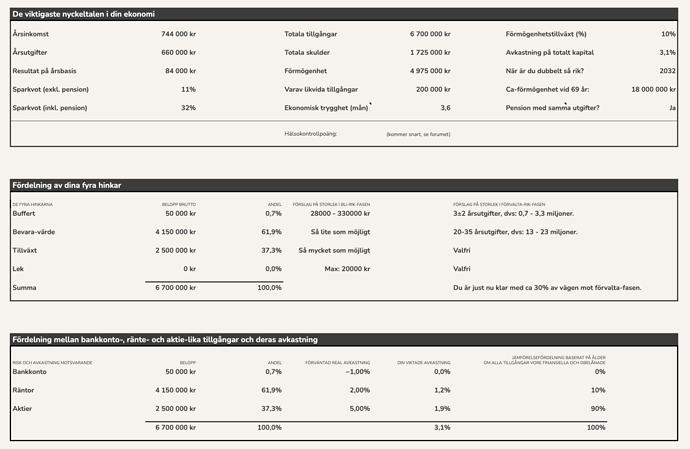Click the Totala skulder amount cell
Screen dimensions: 690x449
[429, 52]
